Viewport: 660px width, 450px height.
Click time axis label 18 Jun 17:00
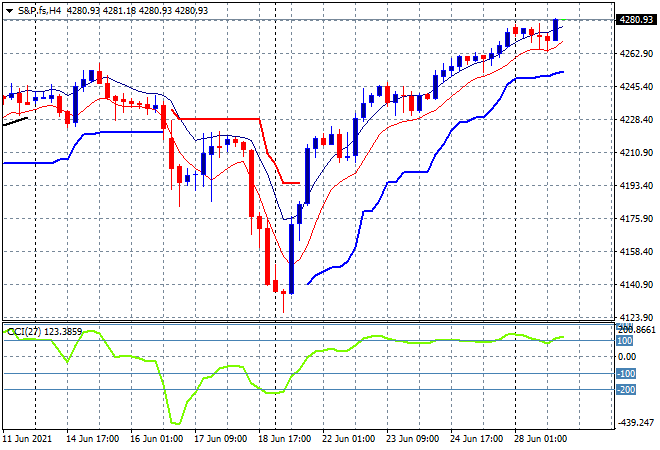tap(284, 439)
